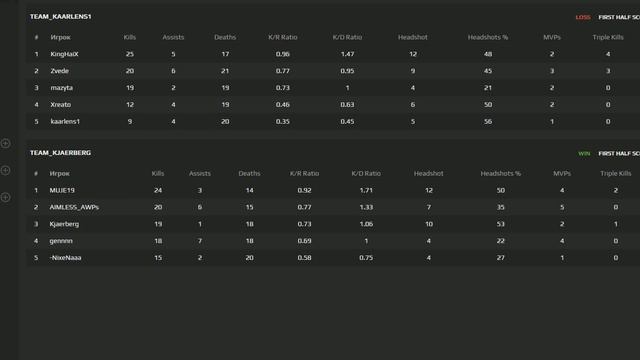The image size is (640, 360).
Task: Select KingHaiX's K/D ratio 1.47
Action: pos(347,54)
